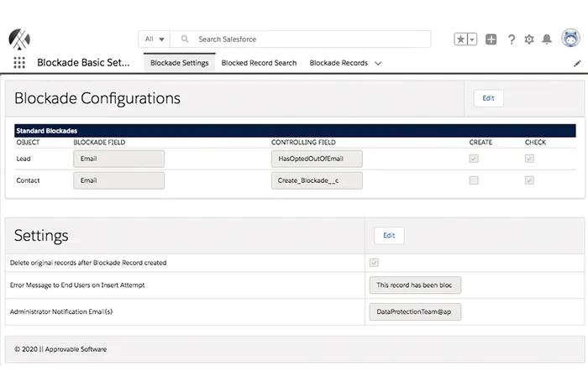Toggle Delete original records checkbox
This screenshot has height=392, width=588.
point(374,263)
